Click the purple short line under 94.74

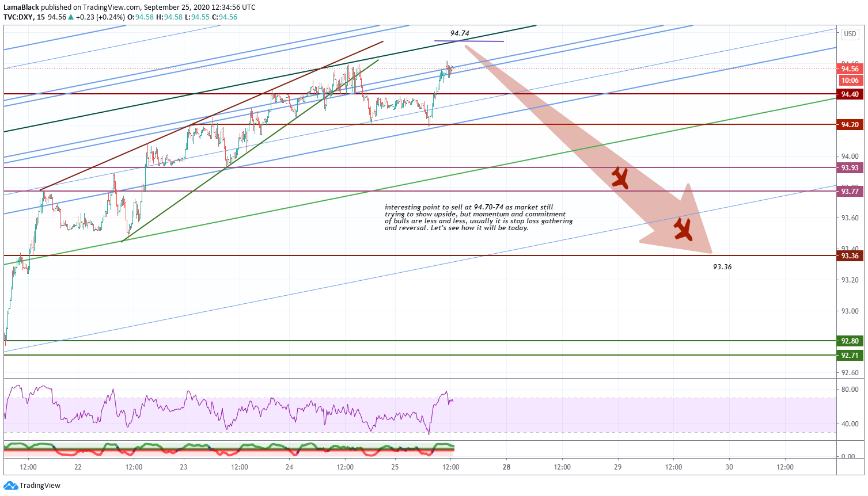point(469,41)
